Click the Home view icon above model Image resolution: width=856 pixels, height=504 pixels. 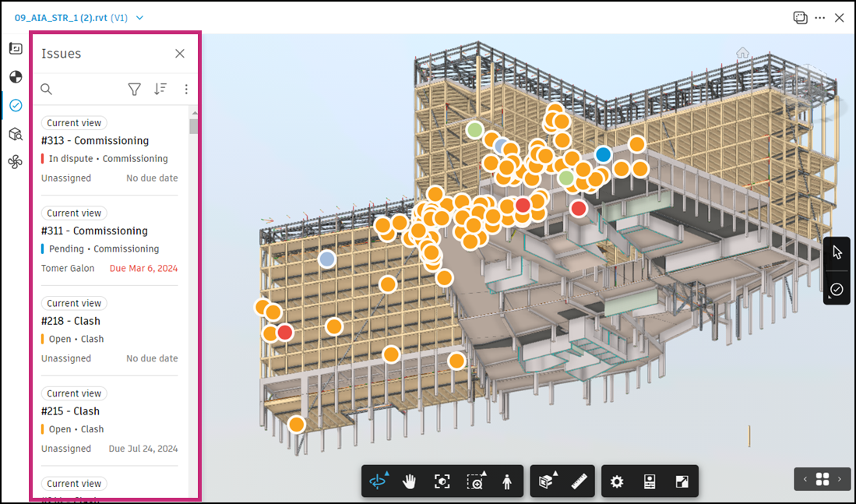click(x=742, y=52)
